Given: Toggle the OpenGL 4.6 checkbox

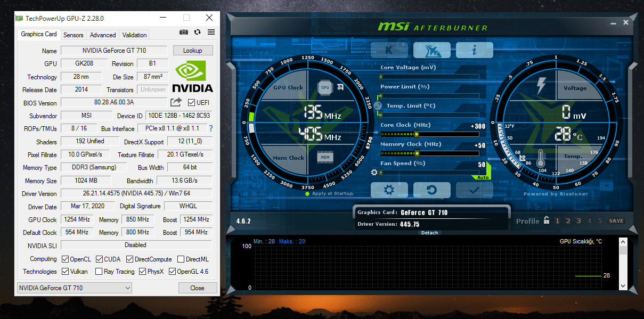Looking at the screenshot, I should click(x=173, y=272).
